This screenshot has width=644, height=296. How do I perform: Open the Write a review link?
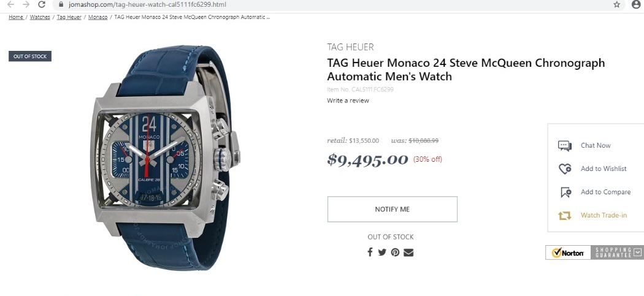[x=348, y=101]
